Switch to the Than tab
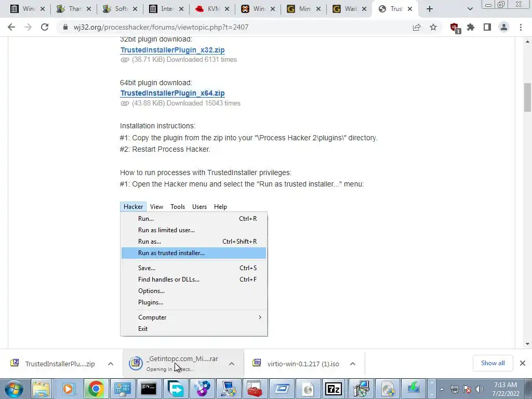 pos(73,9)
